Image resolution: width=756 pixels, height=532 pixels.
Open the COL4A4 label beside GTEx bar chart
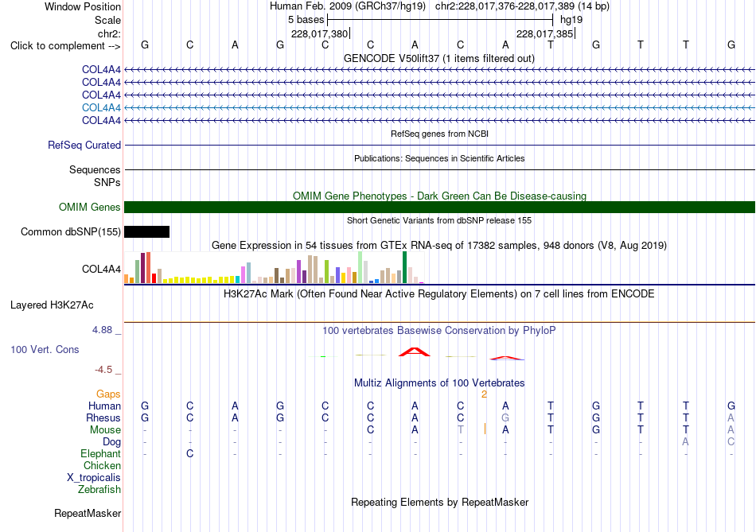pos(101,269)
